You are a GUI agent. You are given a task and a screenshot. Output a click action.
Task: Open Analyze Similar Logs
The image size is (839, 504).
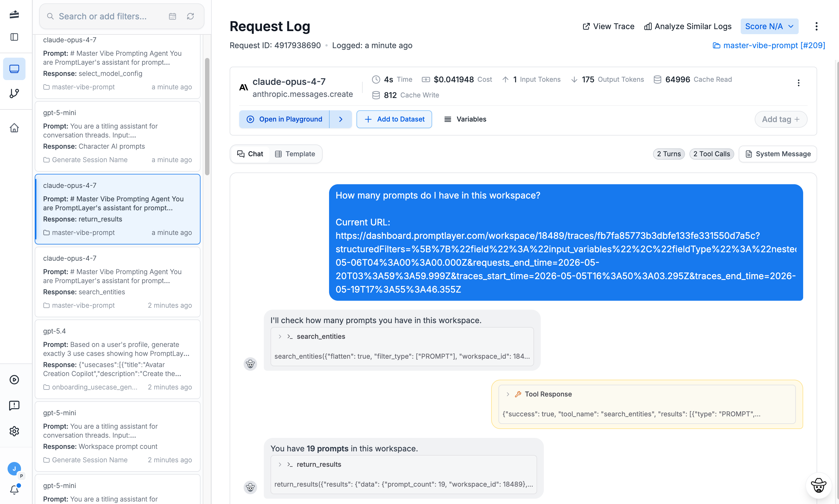coord(687,26)
